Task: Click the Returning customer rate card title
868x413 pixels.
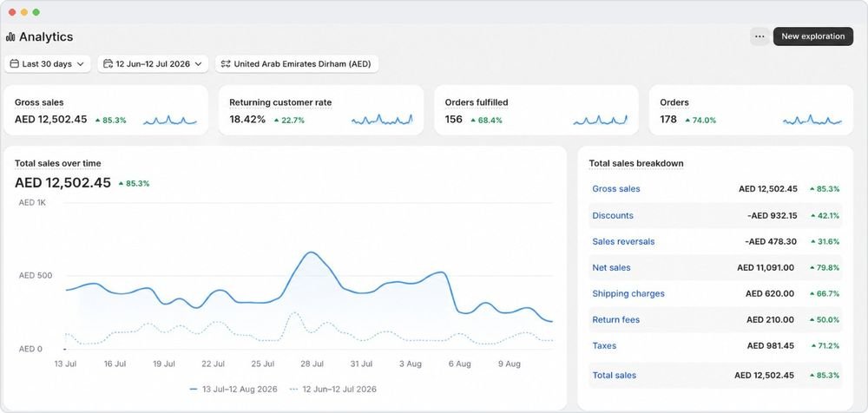Action: click(280, 102)
